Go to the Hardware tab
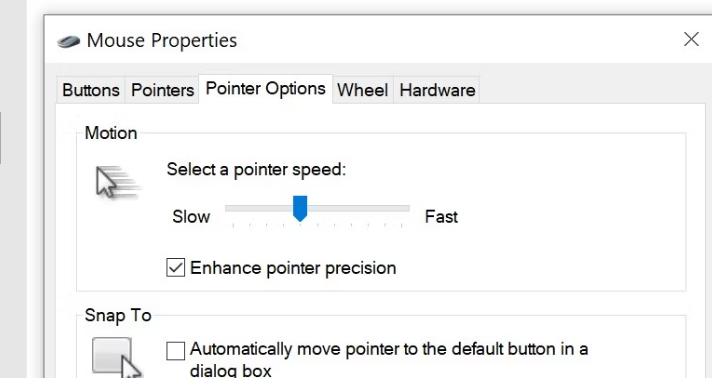Screen dimensions: 712x389 point(437,90)
